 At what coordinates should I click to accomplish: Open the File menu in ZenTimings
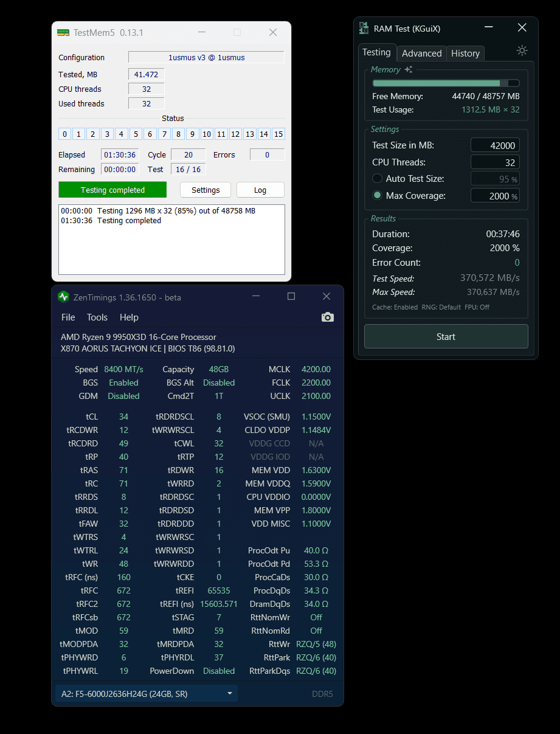pyautogui.click(x=68, y=317)
